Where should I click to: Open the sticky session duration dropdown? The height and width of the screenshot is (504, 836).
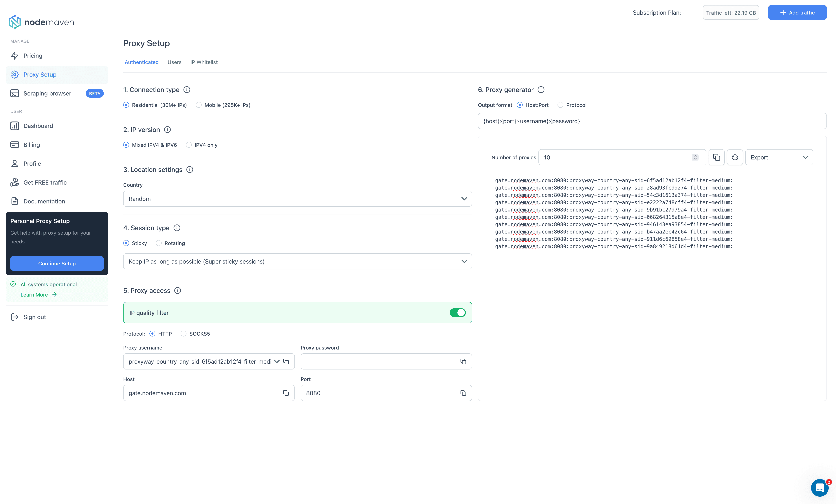coord(297,261)
